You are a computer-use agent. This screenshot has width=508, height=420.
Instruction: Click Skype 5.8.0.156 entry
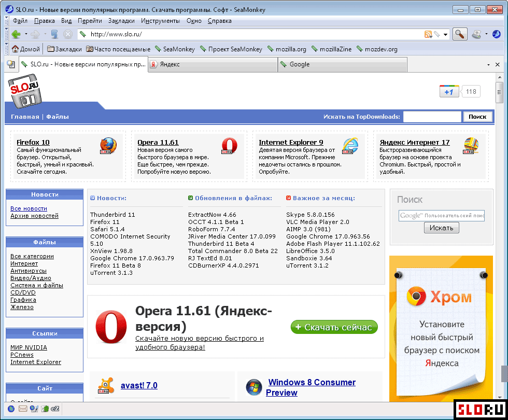(x=311, y=215)
